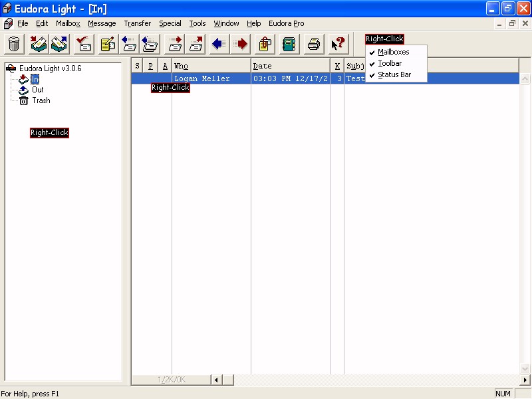Open the Window menu
Image resolution: width=532 pixels, height=399 pixels.
[x=226, y=23]
